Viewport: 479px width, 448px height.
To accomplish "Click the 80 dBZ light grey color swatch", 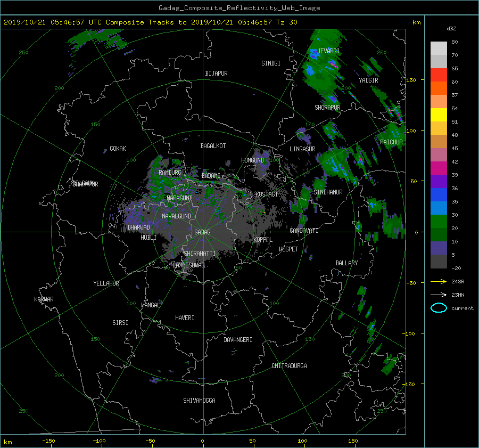I will click(439, 48).
